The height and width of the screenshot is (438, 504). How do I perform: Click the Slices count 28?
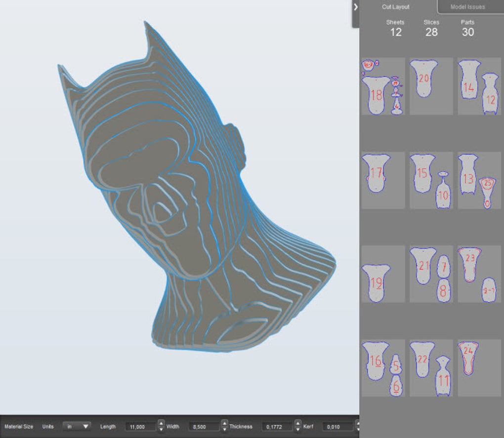point(431,32)
